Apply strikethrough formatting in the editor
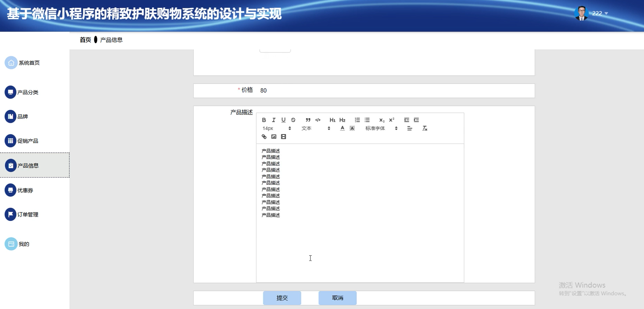Screen dimensions: 644x309 (293, 120)
